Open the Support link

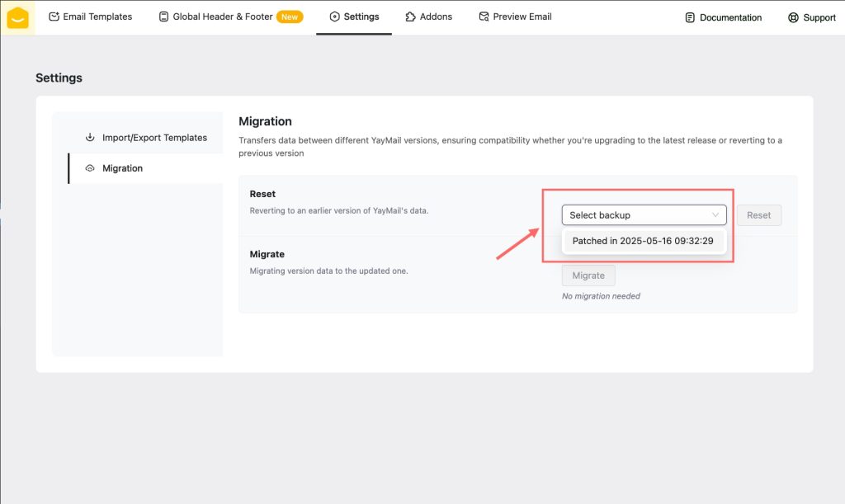point(812,18)
